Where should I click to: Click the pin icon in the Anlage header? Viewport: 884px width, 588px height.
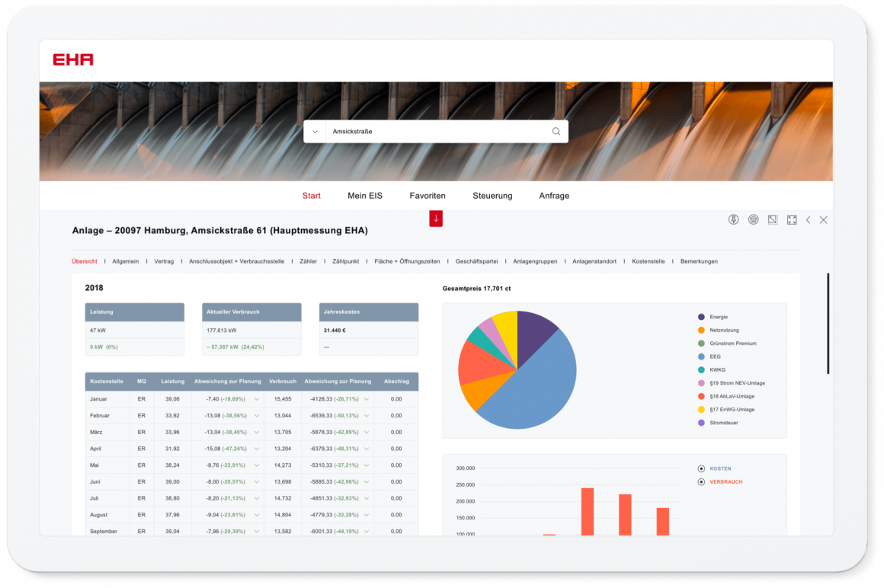pyautogui.click(x=734, y=220)
